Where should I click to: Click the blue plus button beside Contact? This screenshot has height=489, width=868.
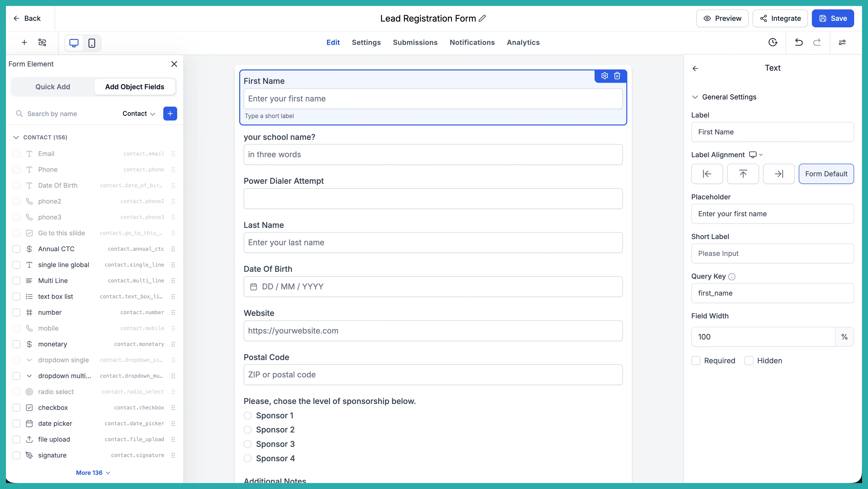pos(170,114)
